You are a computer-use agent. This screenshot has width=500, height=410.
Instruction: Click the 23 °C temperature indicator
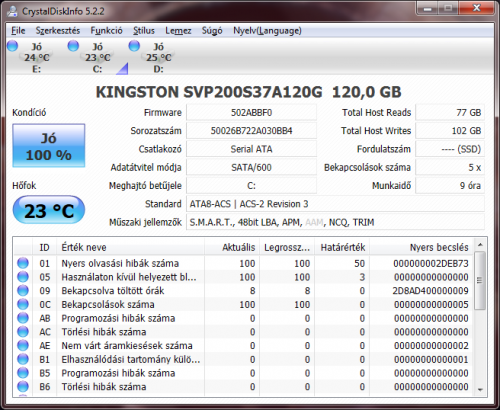(x=49, y=210)
